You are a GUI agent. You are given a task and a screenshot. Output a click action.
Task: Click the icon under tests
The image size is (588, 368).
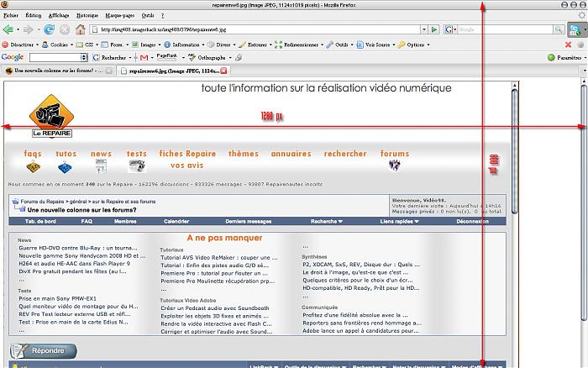point(137,166)
